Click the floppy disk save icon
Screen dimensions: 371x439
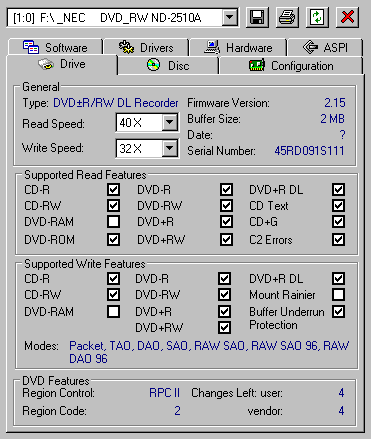coord(257,17)
